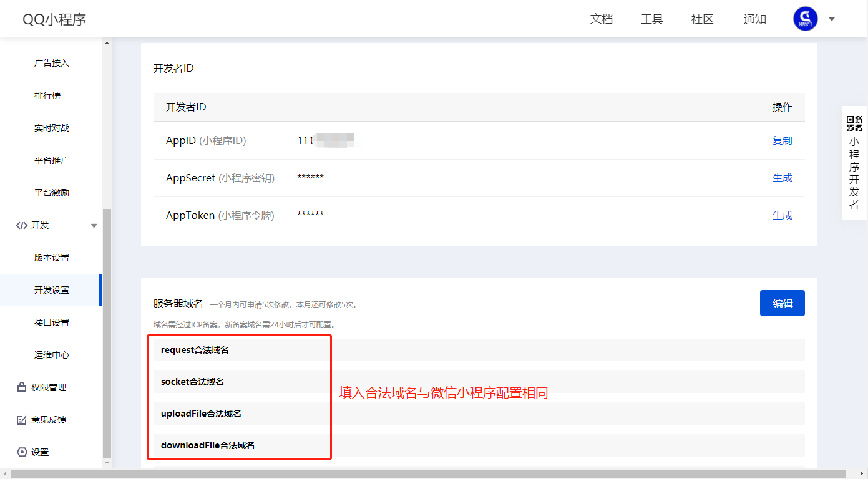Generate AppSecret with 生成
Image resolution: width=868 pixels, height=479 pixels.
783,178
